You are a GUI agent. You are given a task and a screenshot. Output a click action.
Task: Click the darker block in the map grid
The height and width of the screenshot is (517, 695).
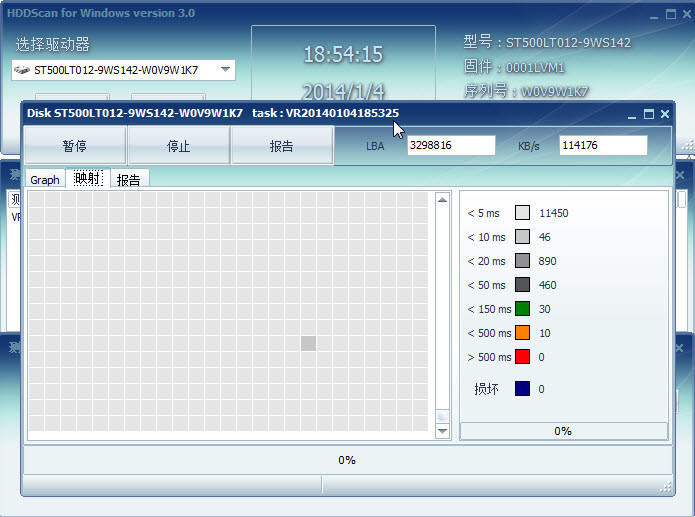(308, 343)
